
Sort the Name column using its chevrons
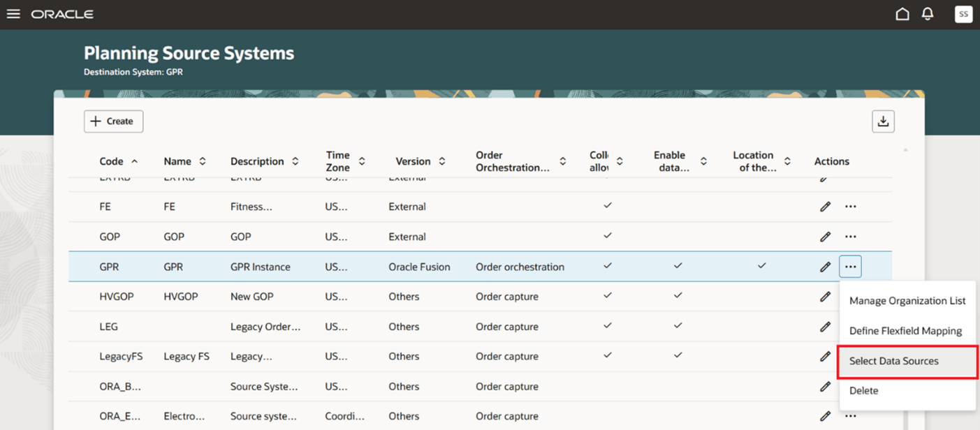(x=201, y=161)
